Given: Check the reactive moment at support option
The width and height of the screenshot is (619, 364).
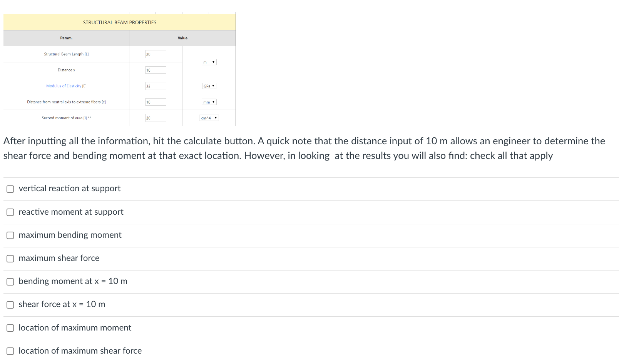Looking at the screenshot, I should pyautogui.click(x=10, y=212).
